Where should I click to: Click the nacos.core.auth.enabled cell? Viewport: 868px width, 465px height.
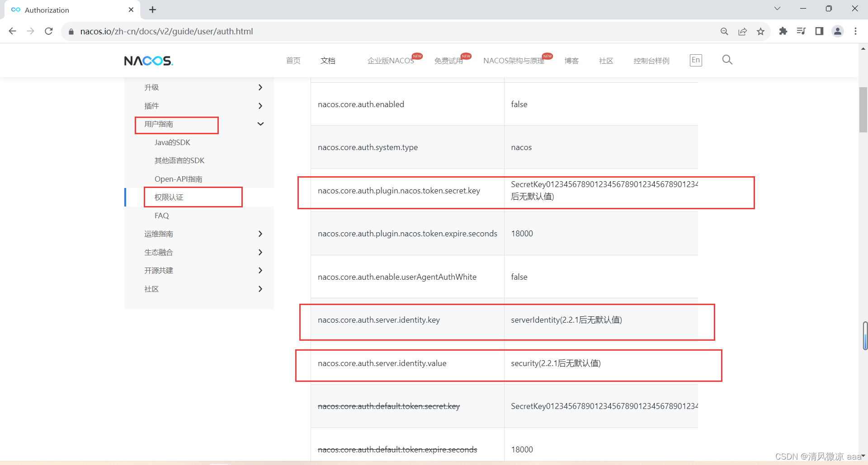(x=407, y=104)
